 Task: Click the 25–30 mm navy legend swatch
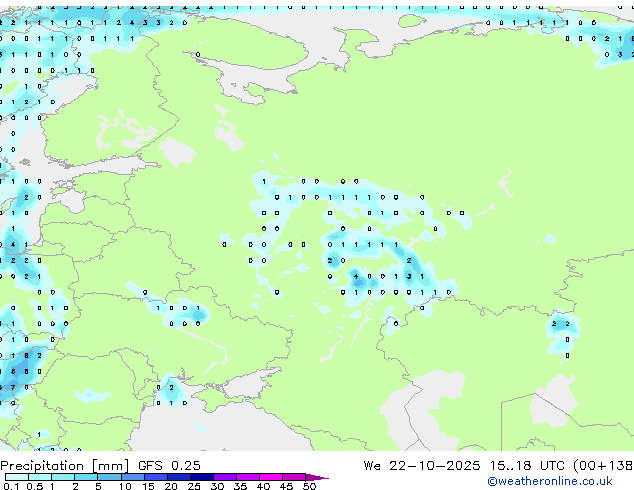201,477
